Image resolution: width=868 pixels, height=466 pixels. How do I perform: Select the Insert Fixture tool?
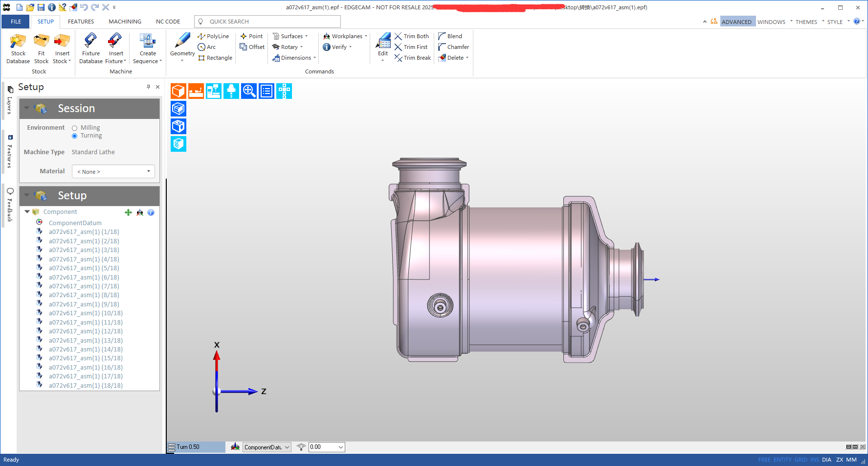pos(115,47)
